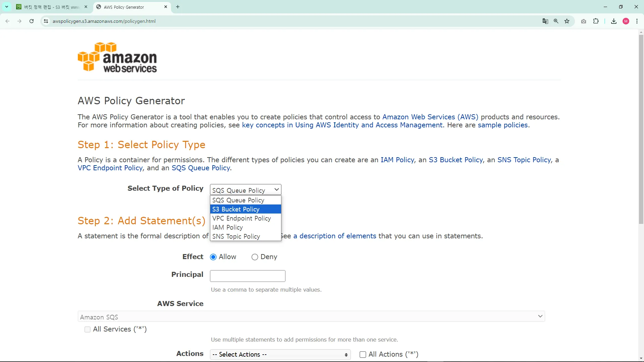The image size is (644, 362).
Task: Click the zoom magnifier icon in address bar
Action: point(556,21)
